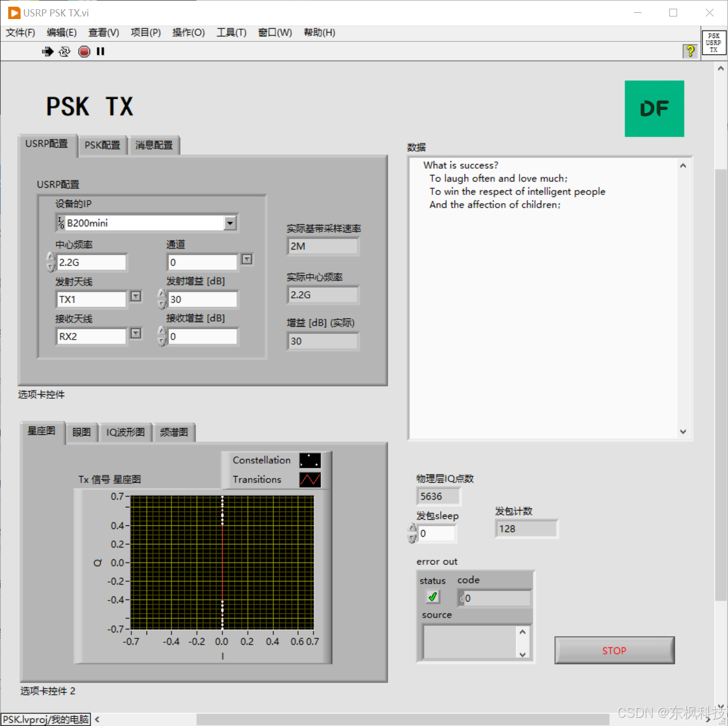Click the 接收天线 RX2 field
728x726 pixels.
point(91,337)
